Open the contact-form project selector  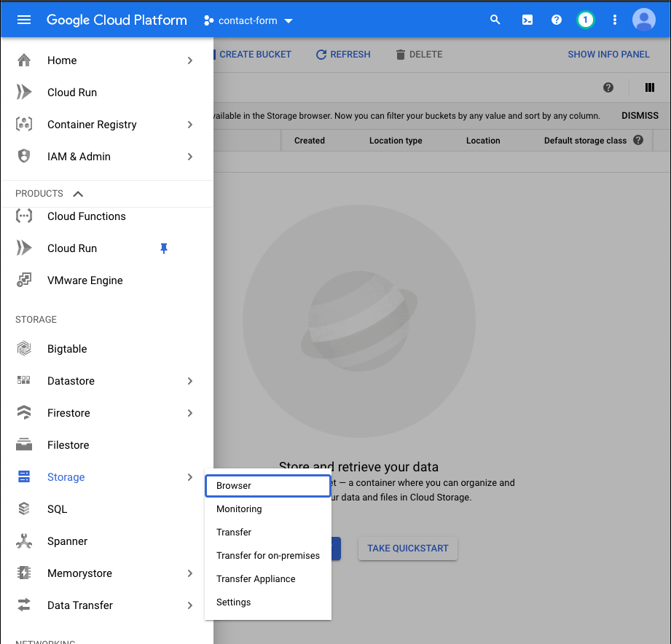248,21
